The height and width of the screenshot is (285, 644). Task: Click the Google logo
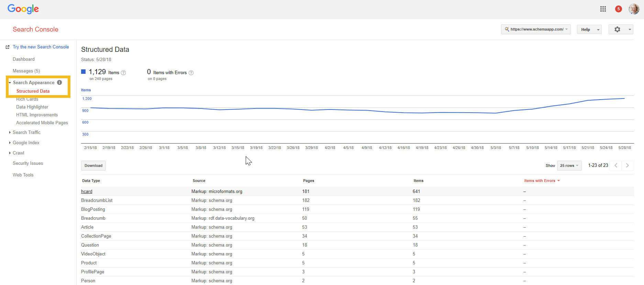[x=23, y=9]
